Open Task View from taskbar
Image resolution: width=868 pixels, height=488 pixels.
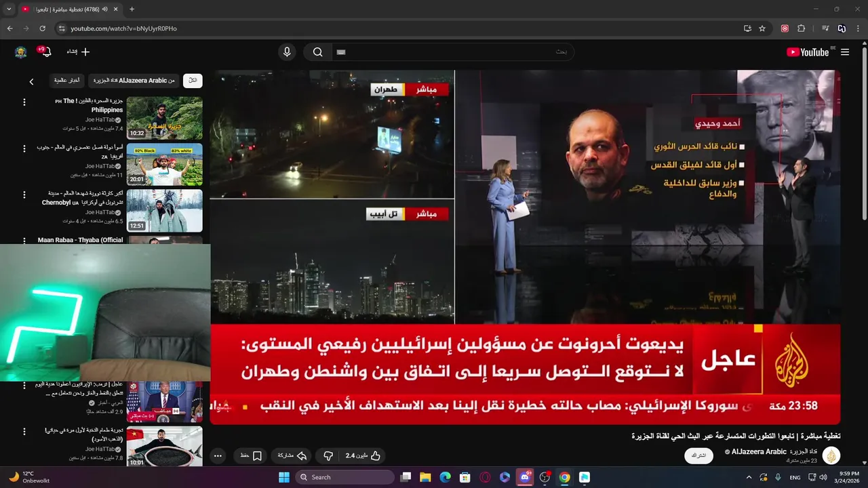coord(406,477)
